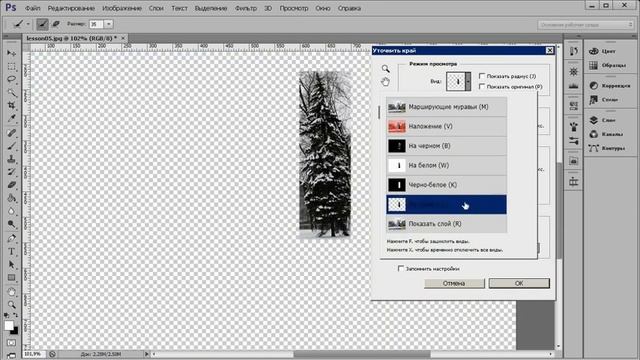Select the Rectangle shape tool

point(11,278)
